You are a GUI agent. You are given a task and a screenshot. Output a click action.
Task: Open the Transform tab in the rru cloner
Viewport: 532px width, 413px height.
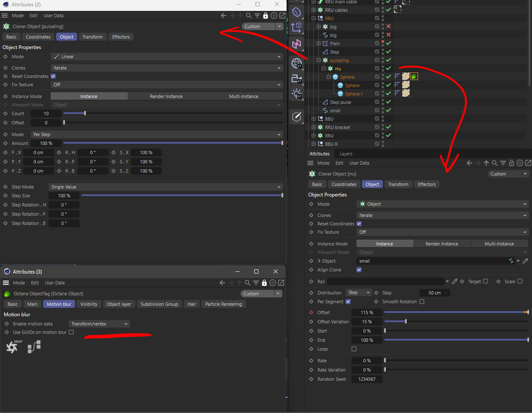398,184
